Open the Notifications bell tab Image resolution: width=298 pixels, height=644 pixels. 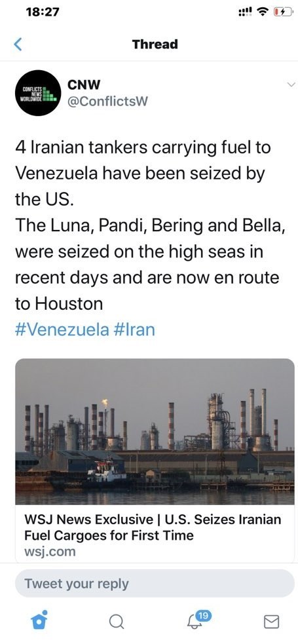click(x=193, y=622)
